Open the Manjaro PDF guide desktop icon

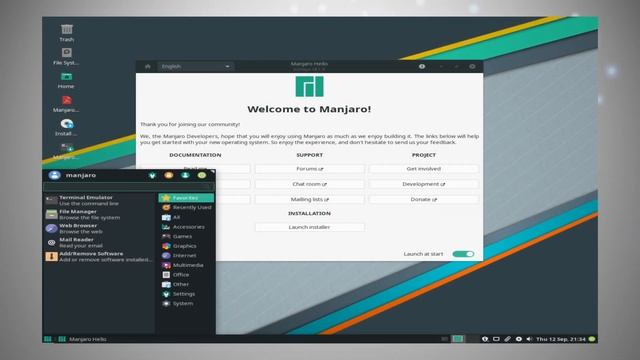[66, 104]
